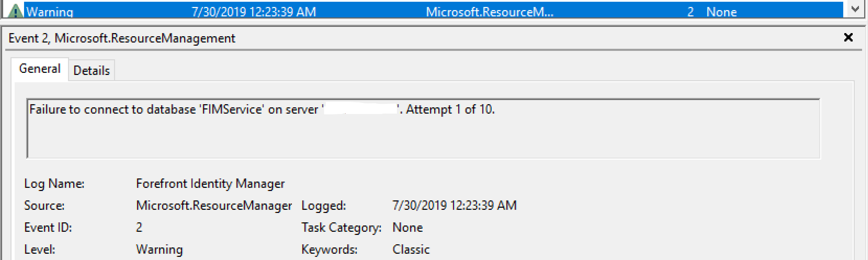Select the Task Category None value
The image size is (868, 260).
click(x=407, y=227)
